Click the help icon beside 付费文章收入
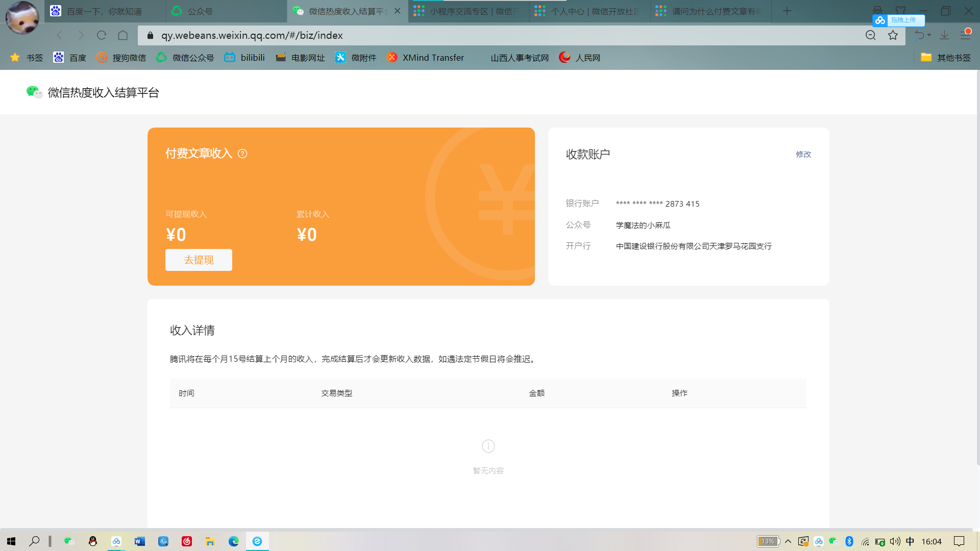 242,154
